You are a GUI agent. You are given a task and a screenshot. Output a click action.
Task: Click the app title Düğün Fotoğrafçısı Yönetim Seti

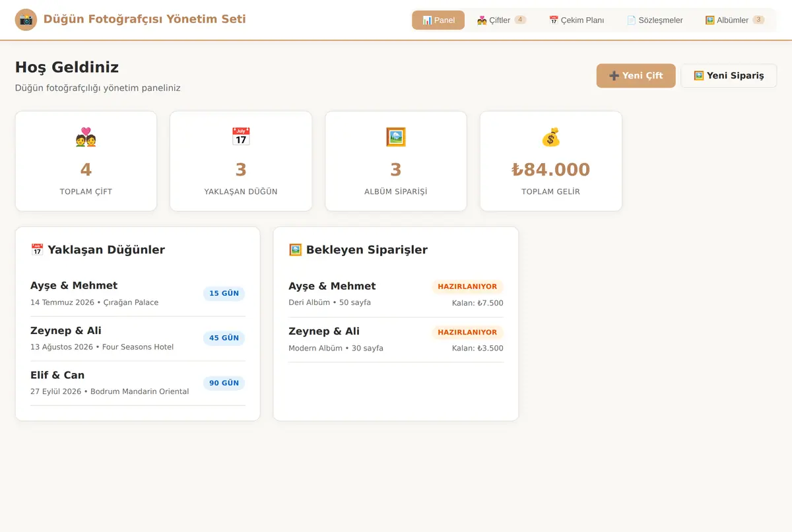coord(145,19)
